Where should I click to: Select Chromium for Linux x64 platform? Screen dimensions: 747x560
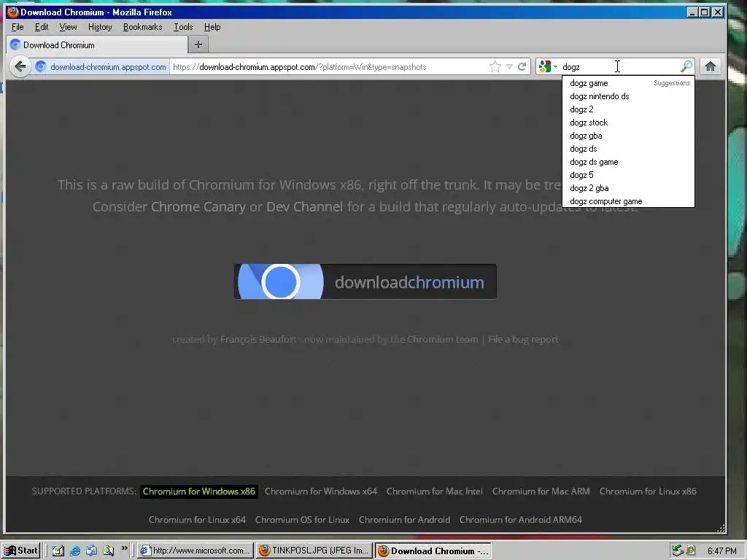tap(197, 520)
